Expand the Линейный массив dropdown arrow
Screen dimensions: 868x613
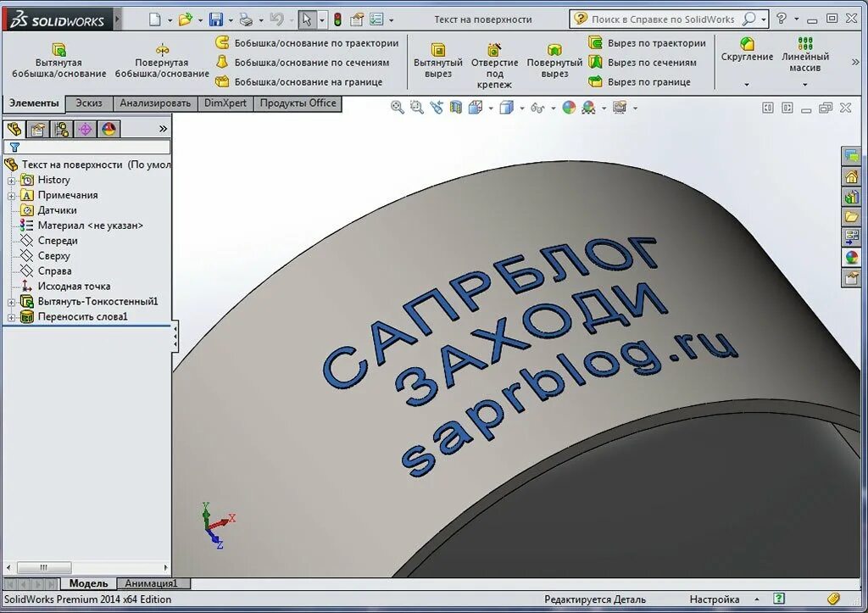805,85
